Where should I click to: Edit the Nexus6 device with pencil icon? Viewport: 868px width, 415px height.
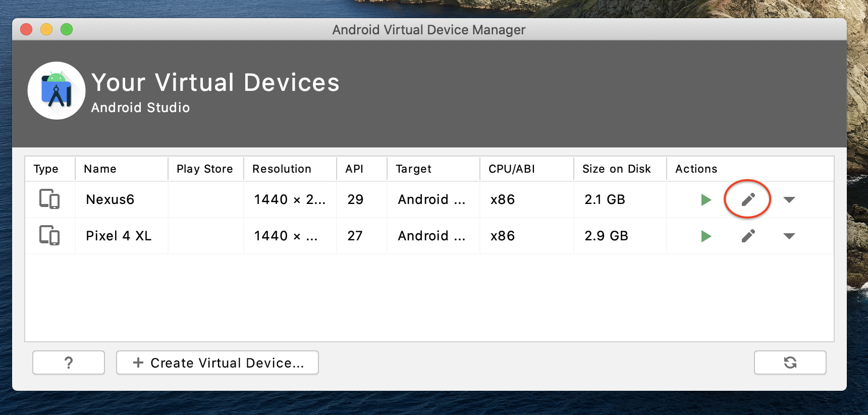[x=748, y=200]
